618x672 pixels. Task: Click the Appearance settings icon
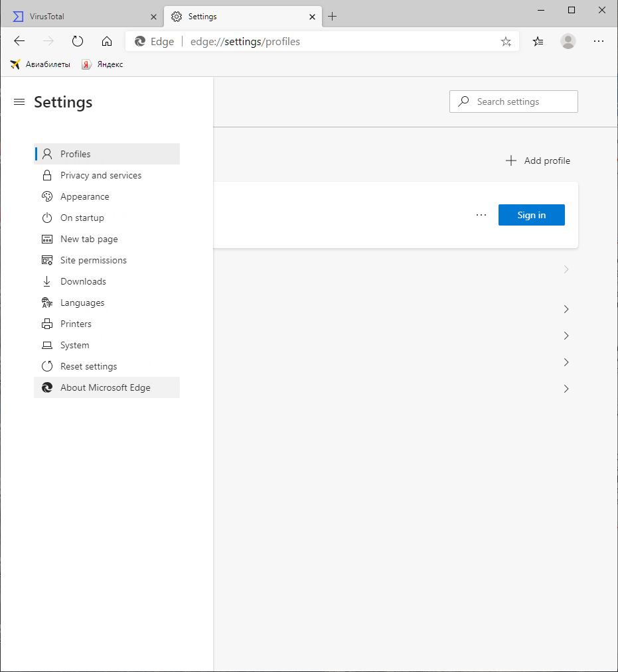[x=46, y=196]
